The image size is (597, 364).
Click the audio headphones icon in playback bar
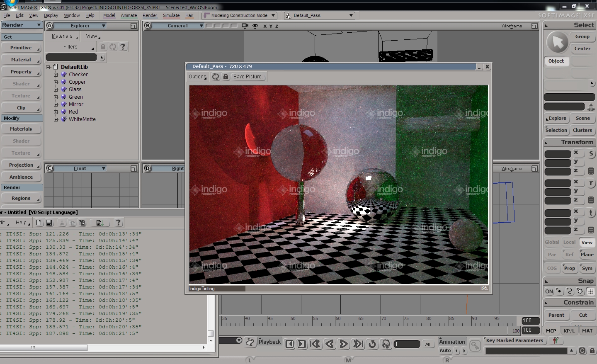click(386, 344)
